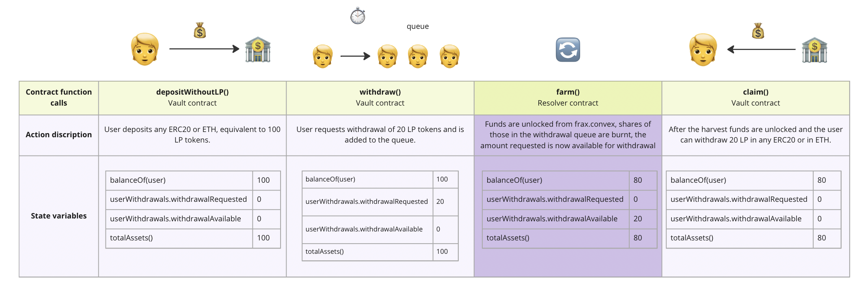This screenshot has width=868, height=294.
Task: Select the withdraw() Vault contract header
Action: [380, 98]
